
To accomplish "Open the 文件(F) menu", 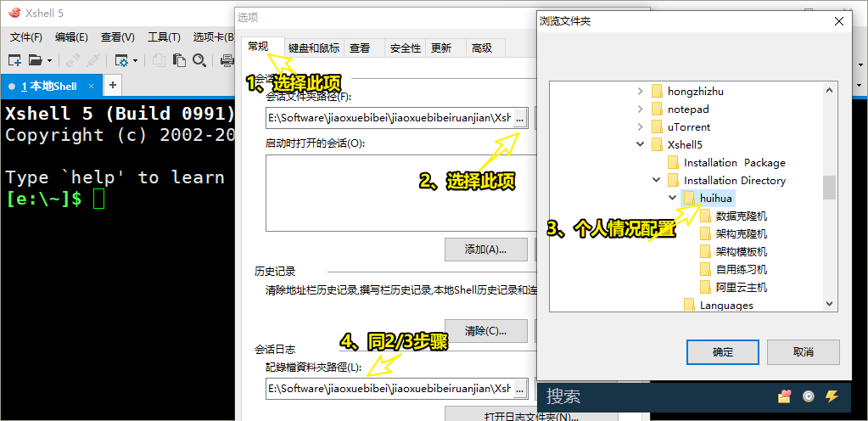I will (x=26, y=37).
